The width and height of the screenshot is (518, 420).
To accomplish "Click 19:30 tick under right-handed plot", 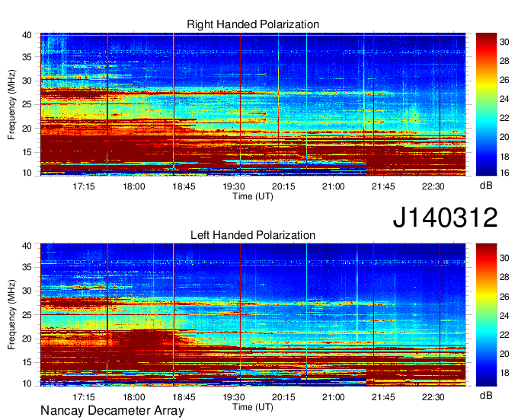I will click(x=234, y=186).
